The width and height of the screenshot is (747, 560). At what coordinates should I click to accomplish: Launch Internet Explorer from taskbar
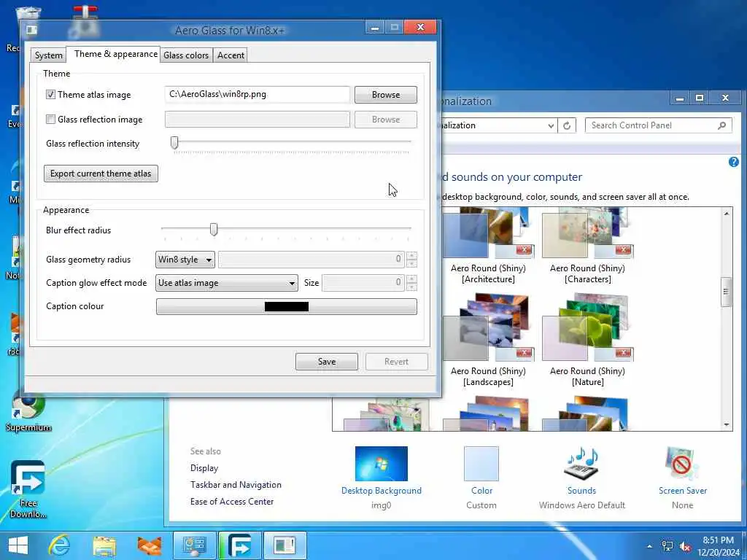[x=60, y=545]
